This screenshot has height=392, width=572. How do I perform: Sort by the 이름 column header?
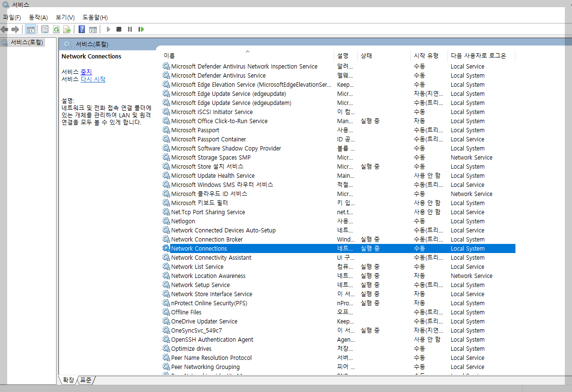tap(247, 56)
